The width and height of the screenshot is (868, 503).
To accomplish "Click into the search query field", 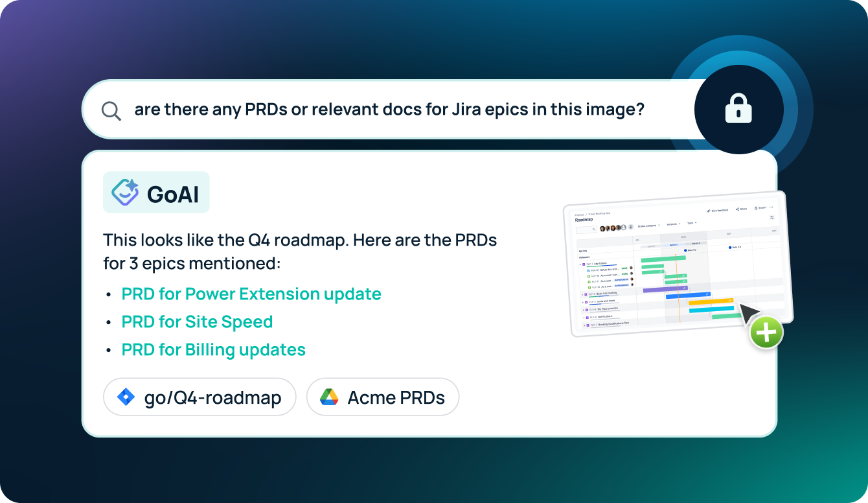I will coord(389,110).
